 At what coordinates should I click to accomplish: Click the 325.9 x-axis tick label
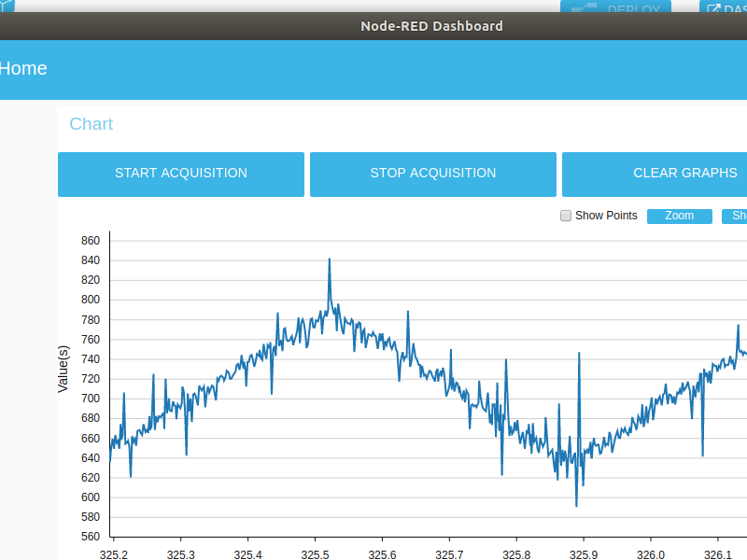(x=584, y=554)
